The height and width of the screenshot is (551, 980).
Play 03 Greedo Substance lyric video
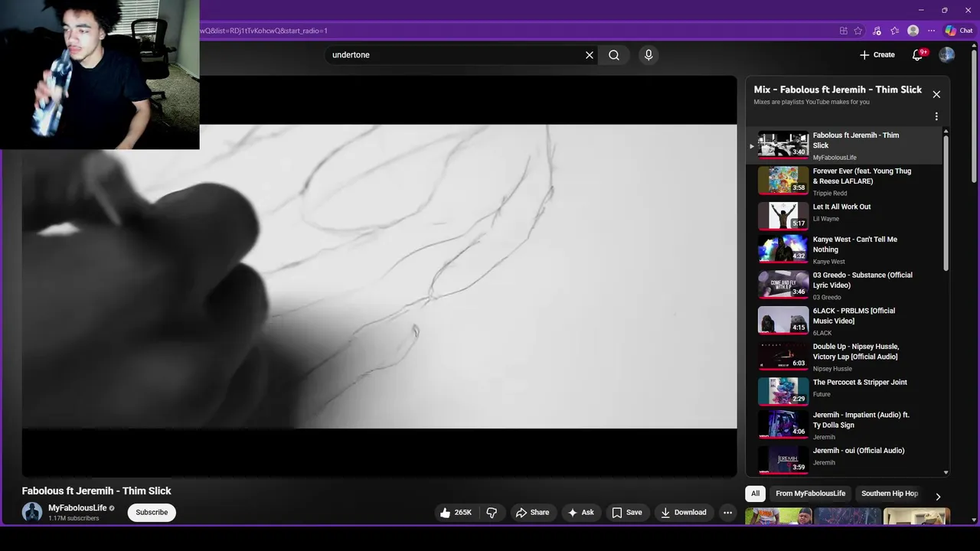tap(842, 285)
